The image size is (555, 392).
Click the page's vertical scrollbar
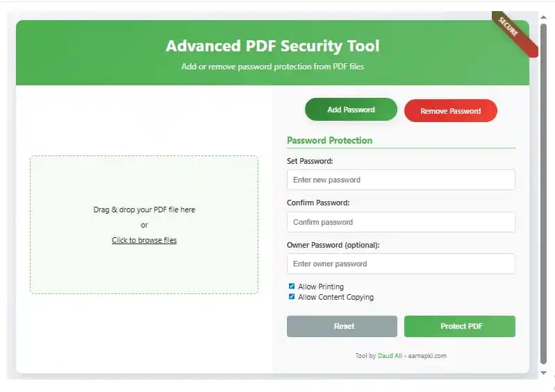coord(544,194)
